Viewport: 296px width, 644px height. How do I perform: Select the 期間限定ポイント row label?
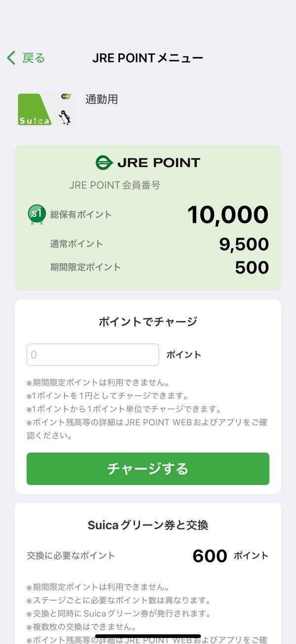85,267
